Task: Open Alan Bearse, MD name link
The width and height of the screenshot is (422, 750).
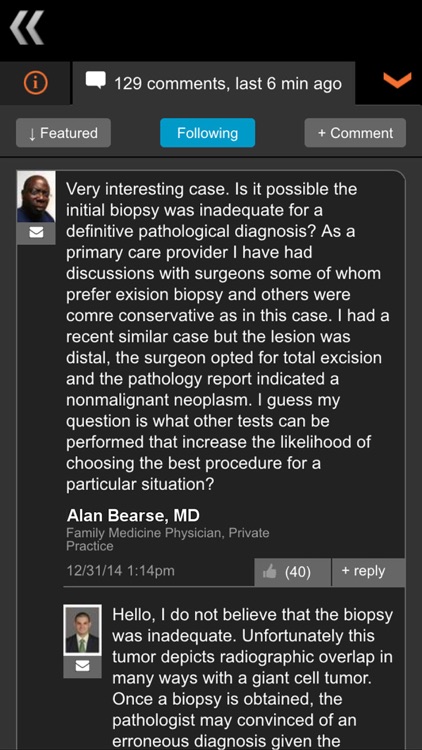Action: (x=133, y=515)
